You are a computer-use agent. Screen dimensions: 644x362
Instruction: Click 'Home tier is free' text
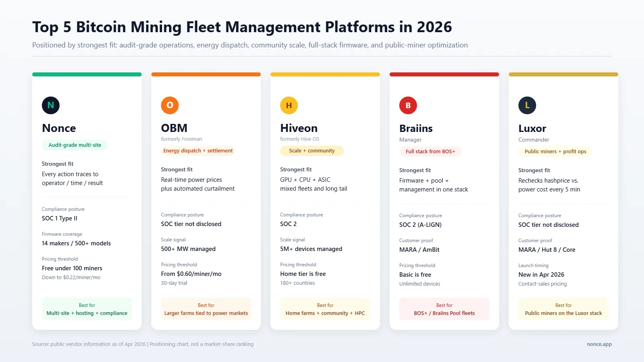303,274
